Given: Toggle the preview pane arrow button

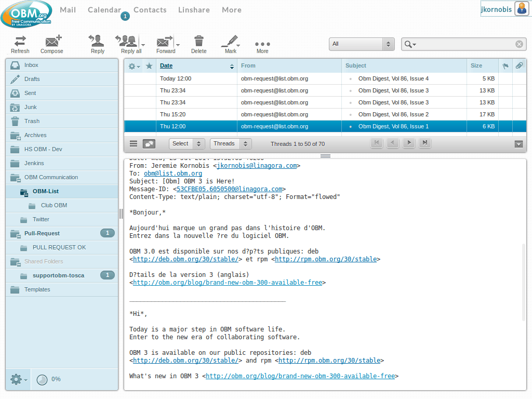Looking at the screenshot, I should [x=518, y=144].
